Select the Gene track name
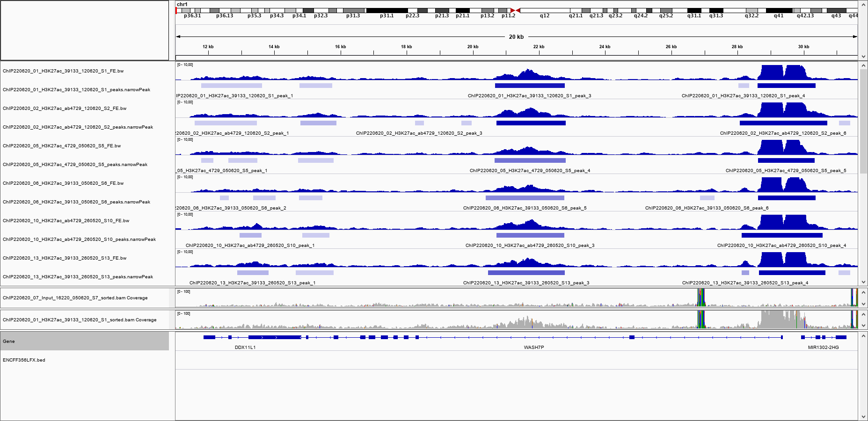 click(x=8, y=341)
